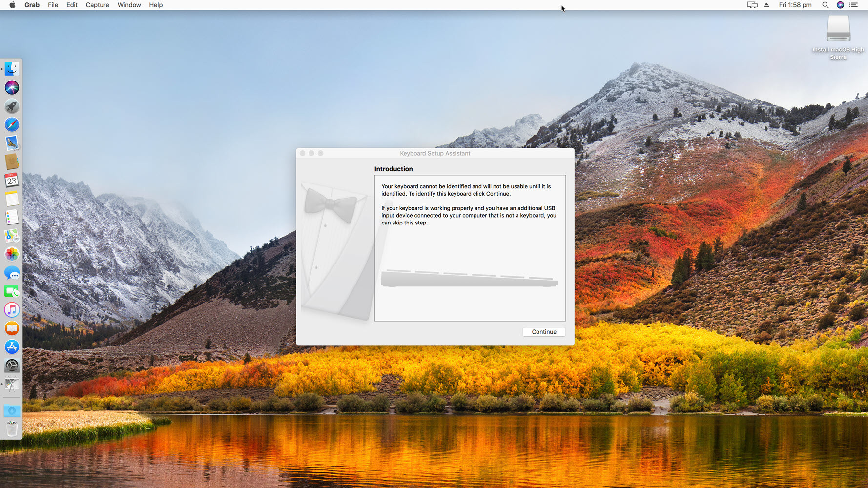Open iBooks orange icon in Dock
The height and width of the screenshot is (488, 868).
coord(12,328)
